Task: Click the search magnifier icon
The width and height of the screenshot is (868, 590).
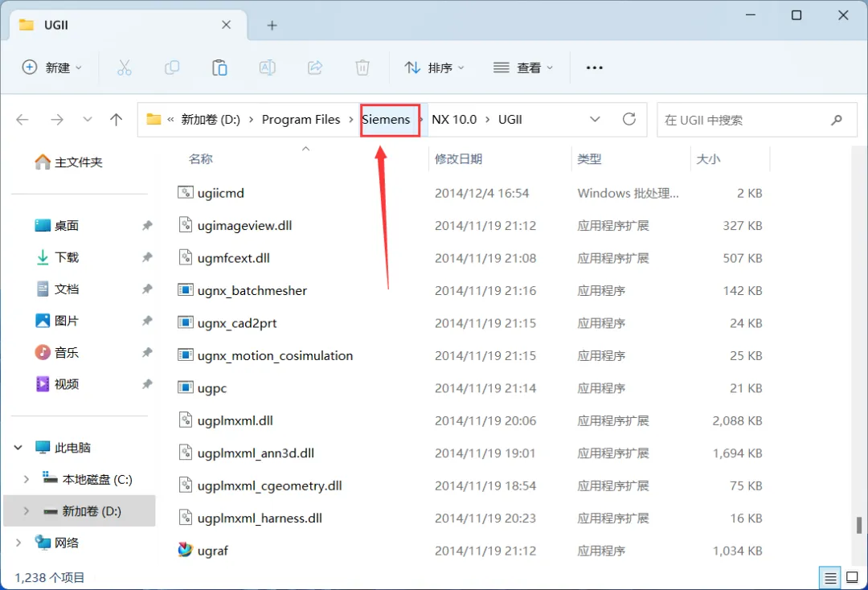Action: 837,120
